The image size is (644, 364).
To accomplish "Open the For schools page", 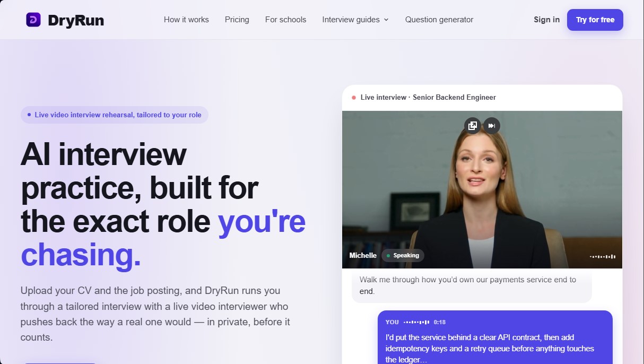I will point(285,20).
